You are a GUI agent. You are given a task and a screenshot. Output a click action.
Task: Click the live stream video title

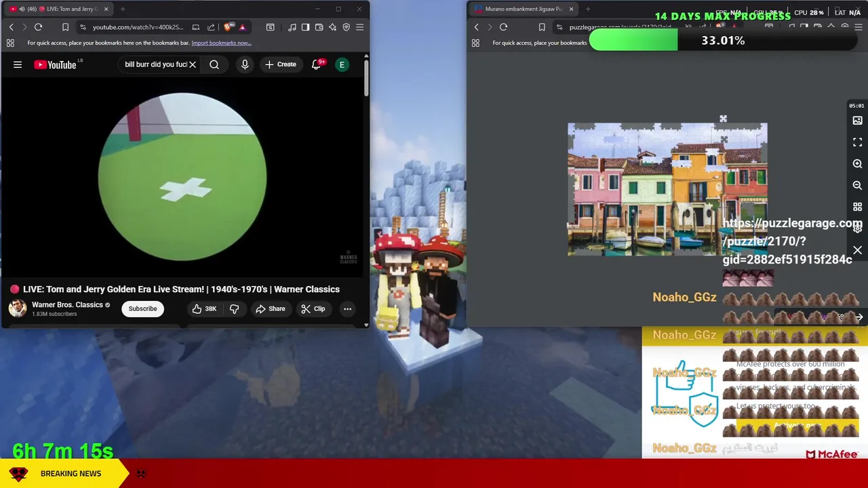click(181, 289)
